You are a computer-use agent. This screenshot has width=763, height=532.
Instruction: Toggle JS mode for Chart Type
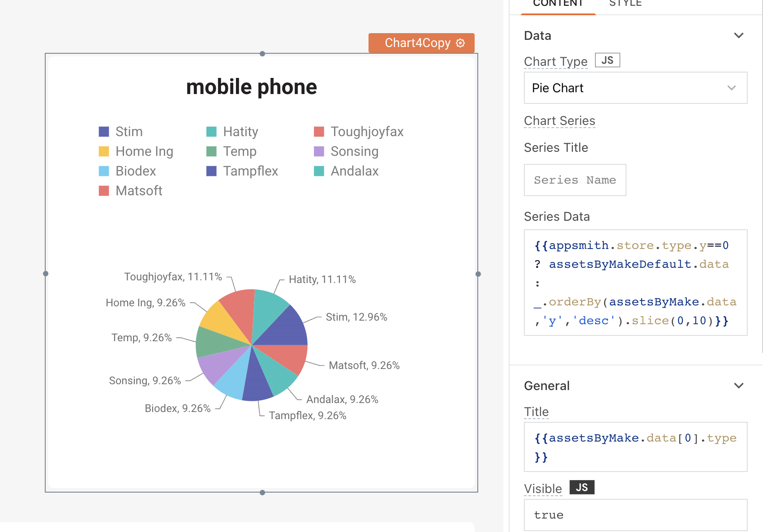607,60
